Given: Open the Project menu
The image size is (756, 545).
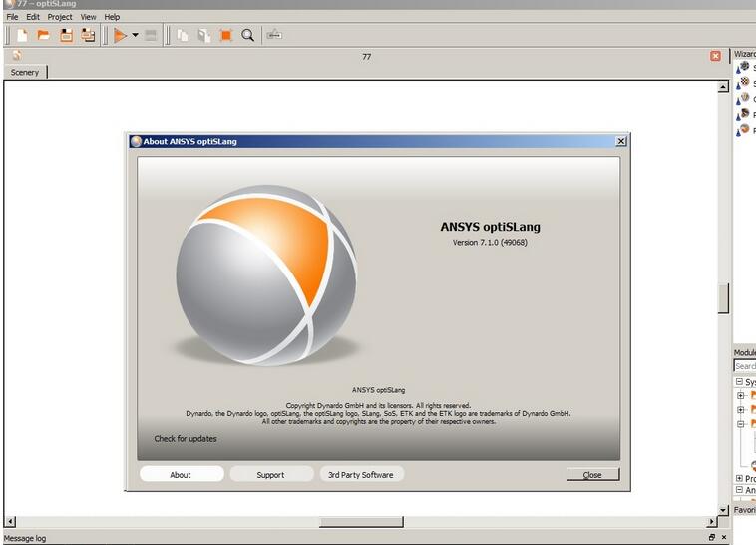Looking at the screenshot, I should [59, 17].
